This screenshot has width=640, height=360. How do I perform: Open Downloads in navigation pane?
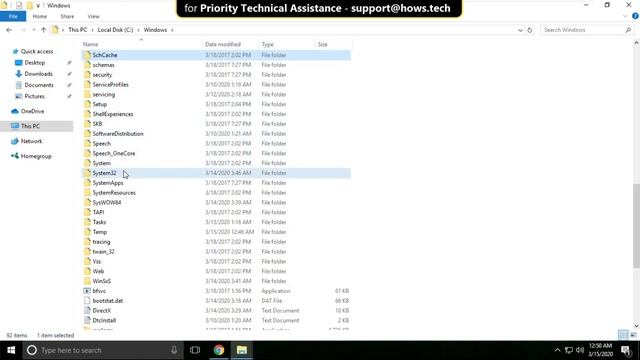[38, 74]
